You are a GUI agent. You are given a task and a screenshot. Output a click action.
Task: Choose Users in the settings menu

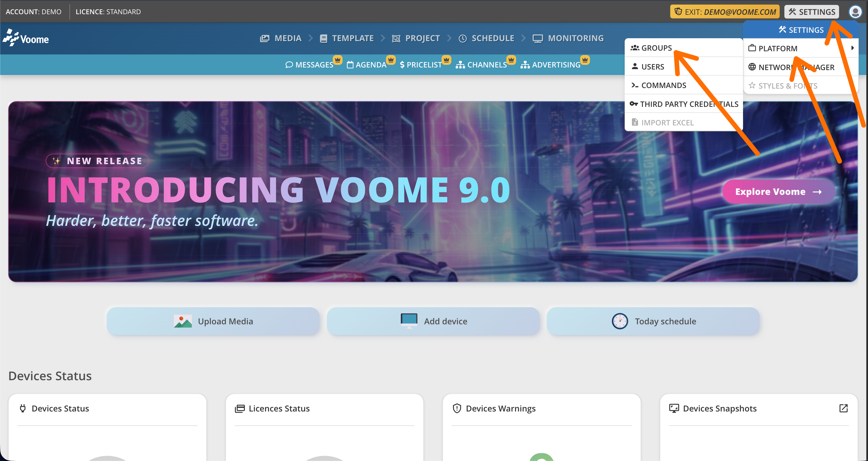(684, 66)
